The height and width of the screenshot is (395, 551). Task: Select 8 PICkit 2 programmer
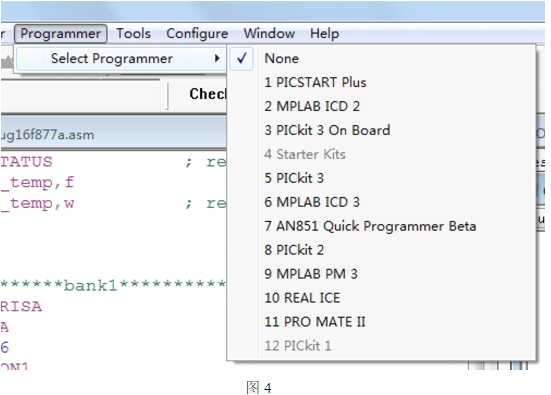coord(382,250)
